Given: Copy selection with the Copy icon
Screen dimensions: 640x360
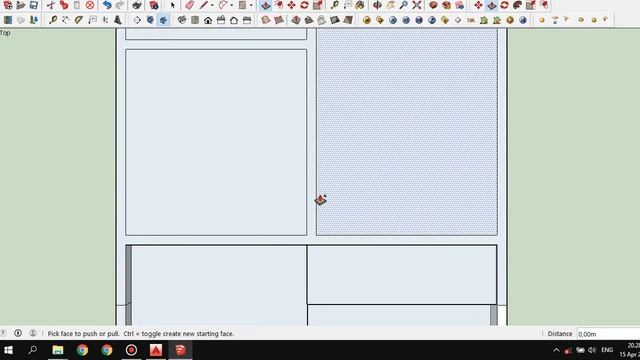Looking at the screenshot, I should (64, 5).
